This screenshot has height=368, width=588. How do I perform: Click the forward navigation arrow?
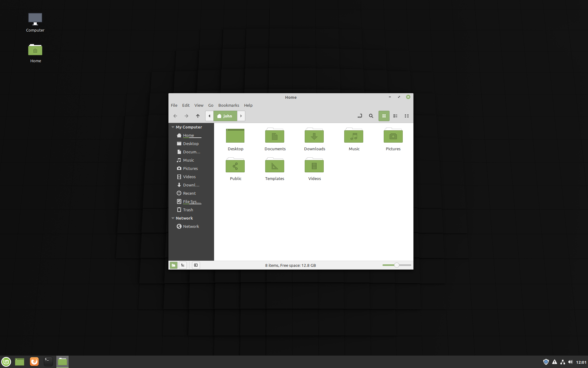tap(186, 116)
